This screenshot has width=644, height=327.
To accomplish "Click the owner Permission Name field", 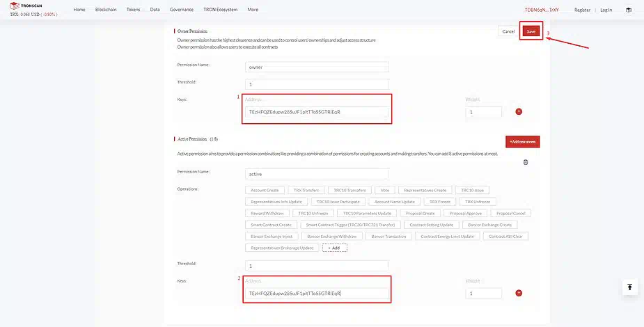I will tap(317, 67).
